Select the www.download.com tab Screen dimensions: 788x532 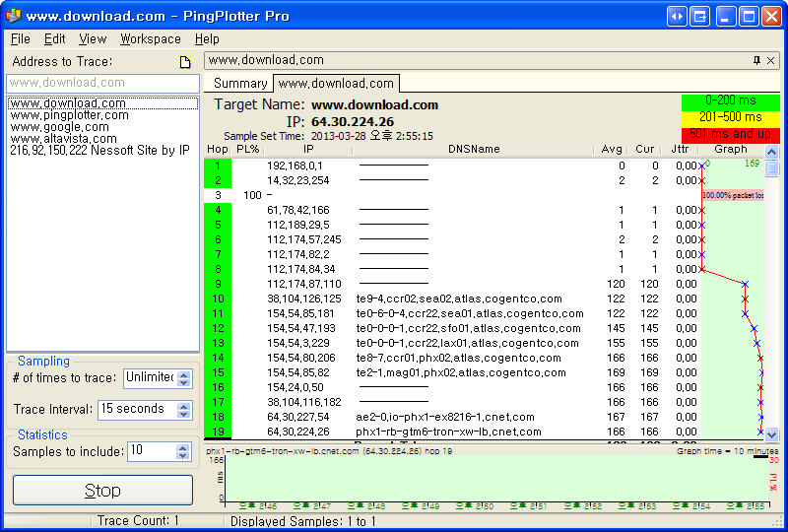point(336,84)
